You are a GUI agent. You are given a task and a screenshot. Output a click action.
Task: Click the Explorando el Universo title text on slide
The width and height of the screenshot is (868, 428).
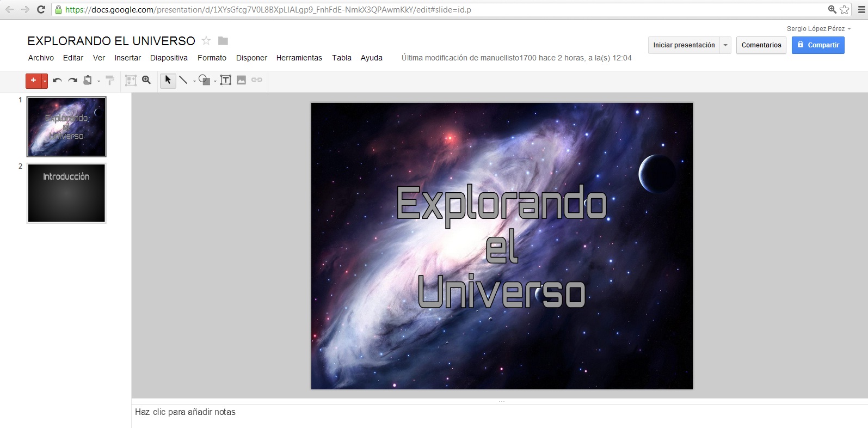(x=501, y=247)
